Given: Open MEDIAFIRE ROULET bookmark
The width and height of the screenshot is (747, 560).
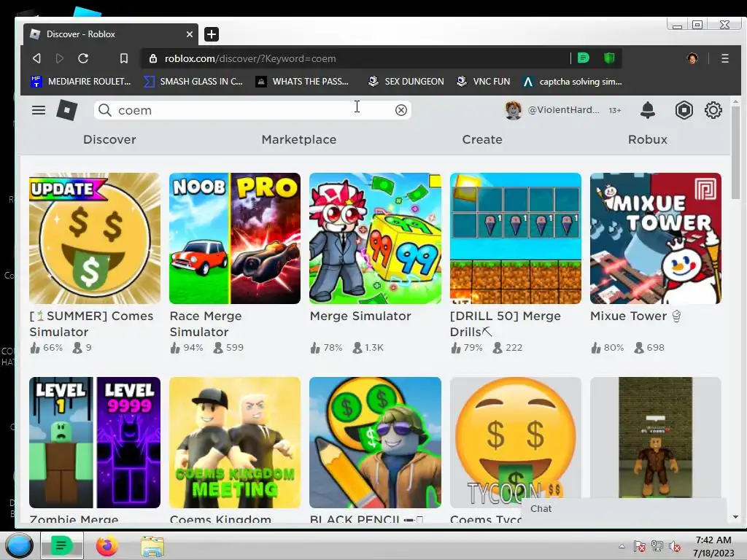Looking at the screenshot, I should pyautogui.click(x=80, y=82).
